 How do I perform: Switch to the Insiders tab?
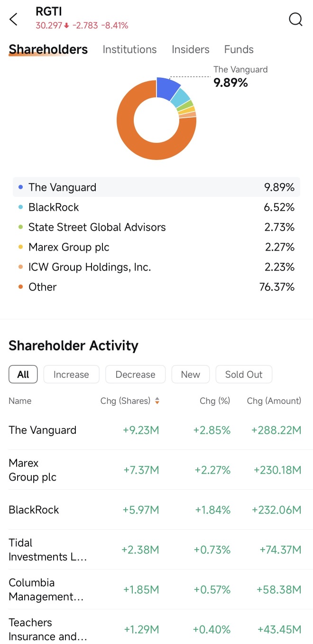[x=191, y=49]
